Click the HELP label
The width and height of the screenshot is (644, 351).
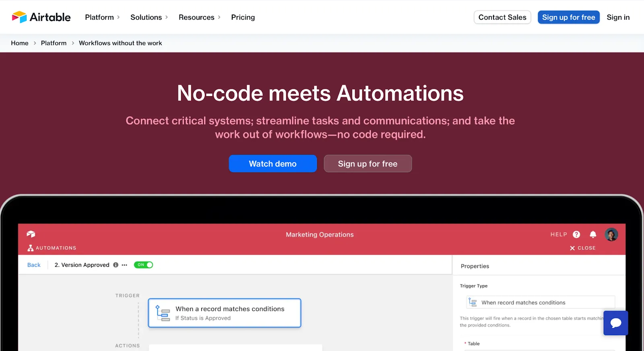(x=559, y=234)
